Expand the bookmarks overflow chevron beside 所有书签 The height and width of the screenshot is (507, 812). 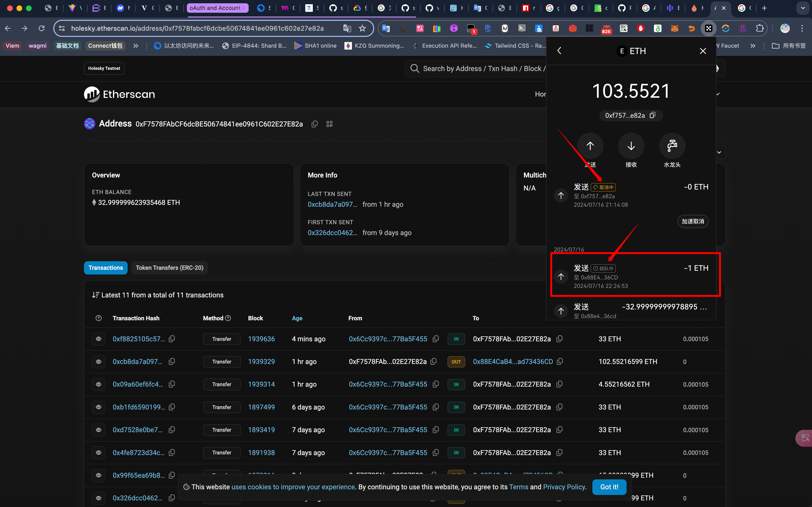click(x=753, y=46)
